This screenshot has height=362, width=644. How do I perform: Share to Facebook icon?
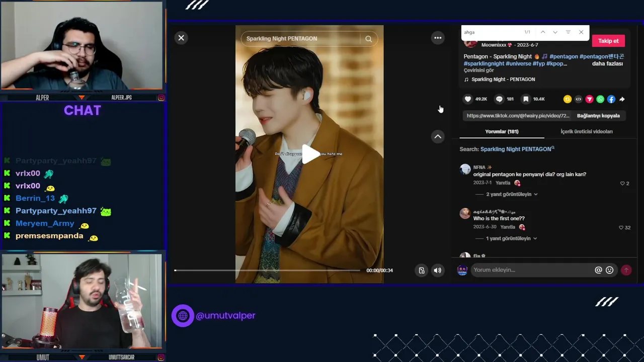click(611, 99)
